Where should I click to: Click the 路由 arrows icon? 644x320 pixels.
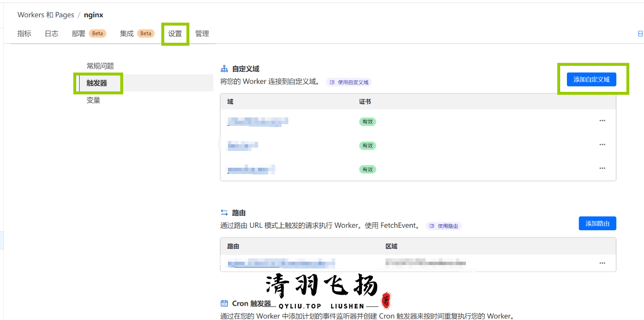224,213
